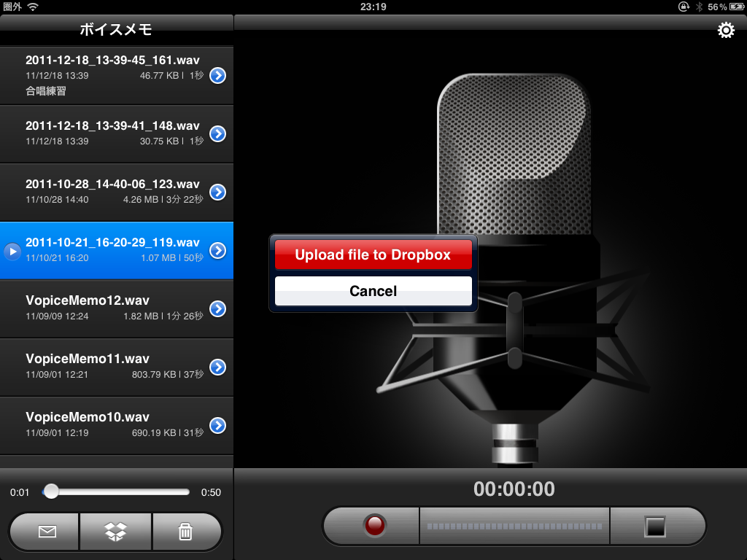Tap the email envelope share icon

47,531
